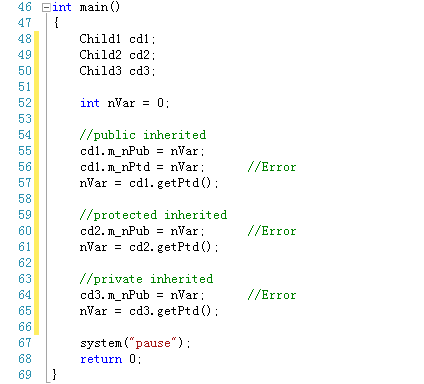Click the 'return 0;' statement
The height and width of the screenshot is (384, 424).
(x=111, y=359)
